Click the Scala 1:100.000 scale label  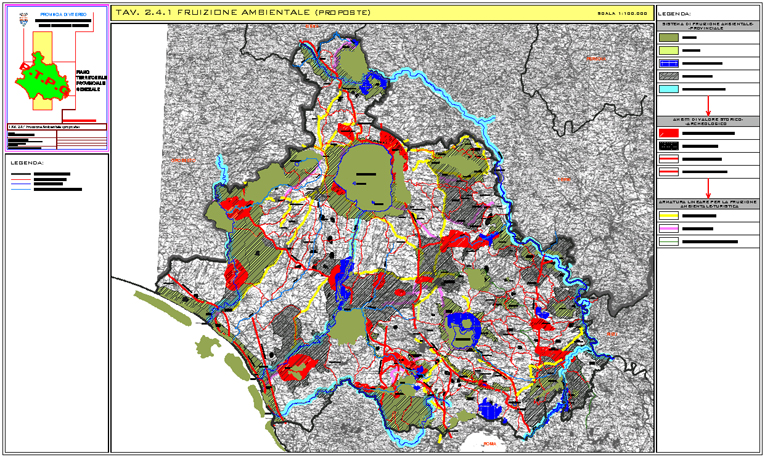coord(621,14)
